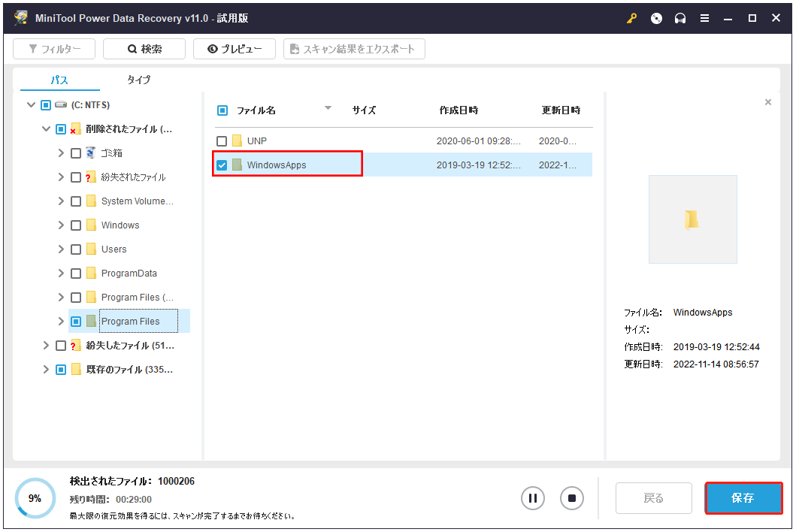Click the 紛失されたファイル question folder icon
The height and width of the screenshot is (532, 796).
(91, 177)
